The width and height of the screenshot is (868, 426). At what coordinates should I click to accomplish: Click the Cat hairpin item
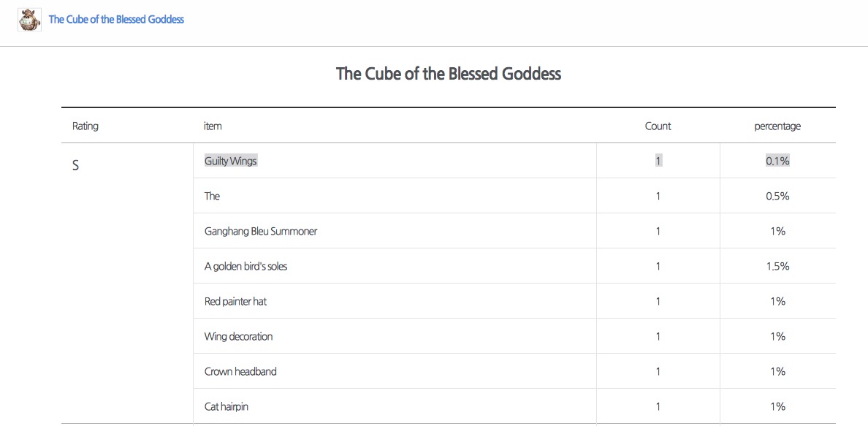[x=226, y=407]
